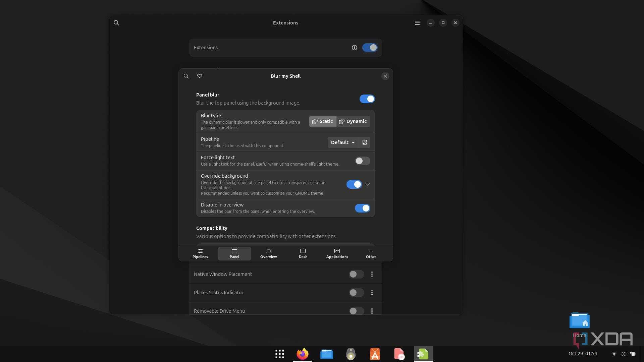Open the Default pipeline dropdown
Image resolution: width=644 pixels, height=362 pixels.
click(343, 142)
